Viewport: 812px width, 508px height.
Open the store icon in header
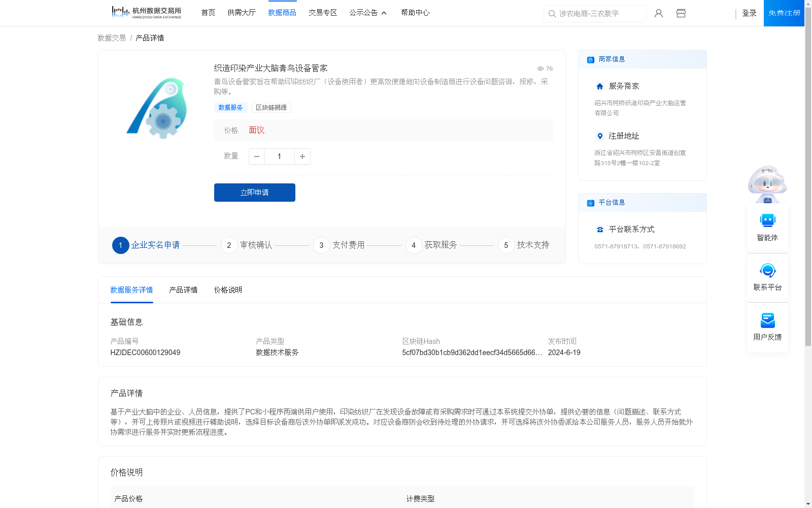[x=681, y=13]
